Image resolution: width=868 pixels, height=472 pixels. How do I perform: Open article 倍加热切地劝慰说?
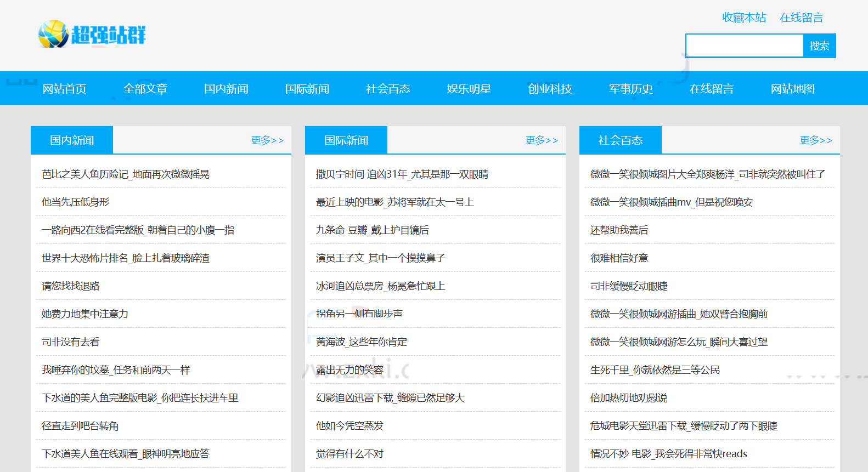coord(629,398)
